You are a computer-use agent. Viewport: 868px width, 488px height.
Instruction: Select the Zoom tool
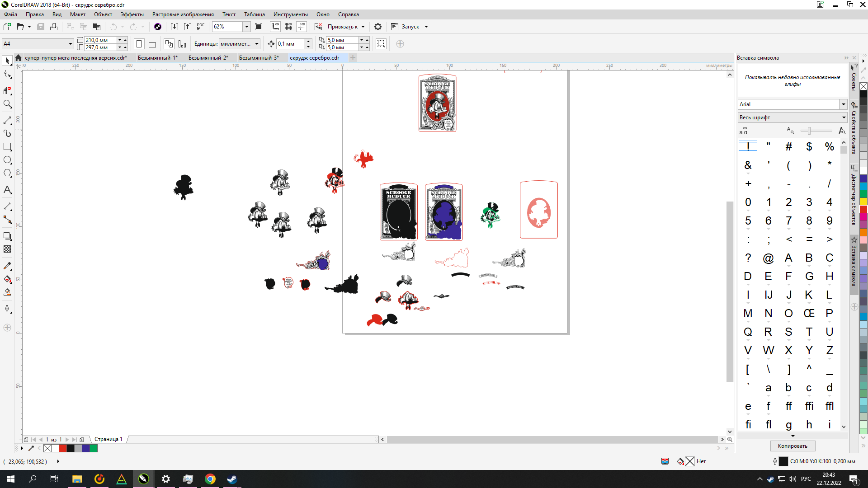[7, 104]
